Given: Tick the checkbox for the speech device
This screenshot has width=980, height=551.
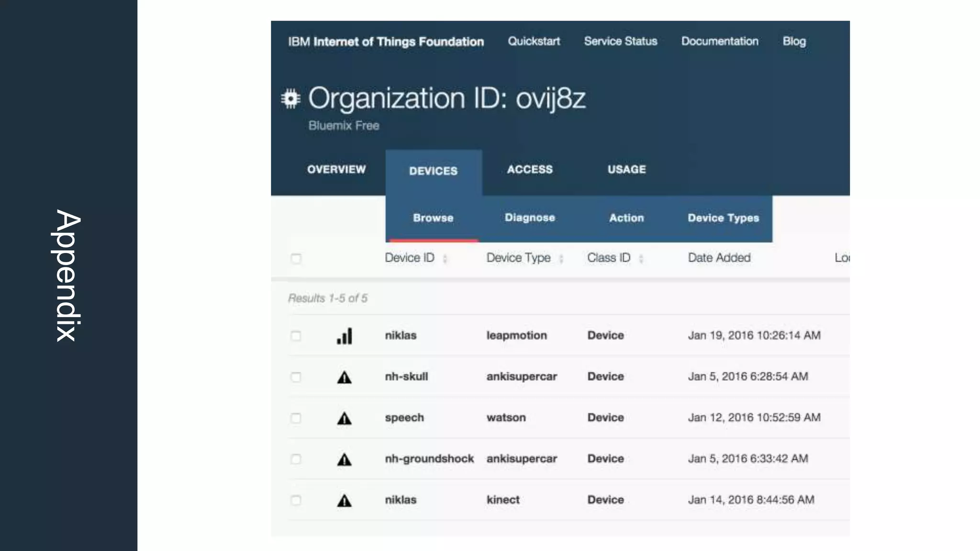Looking at the screenshot, I should tap(296, 418).
